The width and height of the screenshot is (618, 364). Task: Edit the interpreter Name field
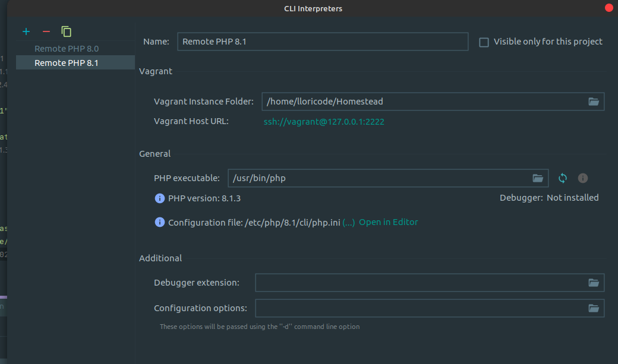pyautogui.click(x=323, y=41)
